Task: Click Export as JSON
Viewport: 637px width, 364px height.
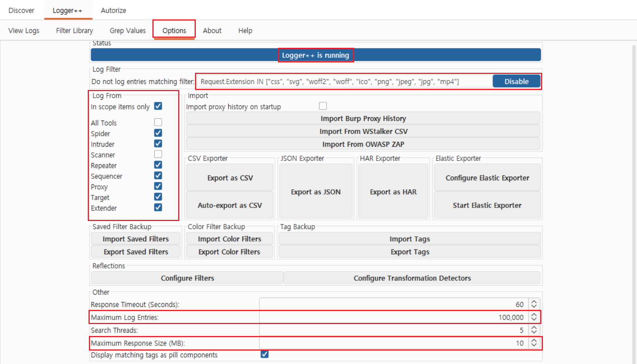Action: coord(316,192)
